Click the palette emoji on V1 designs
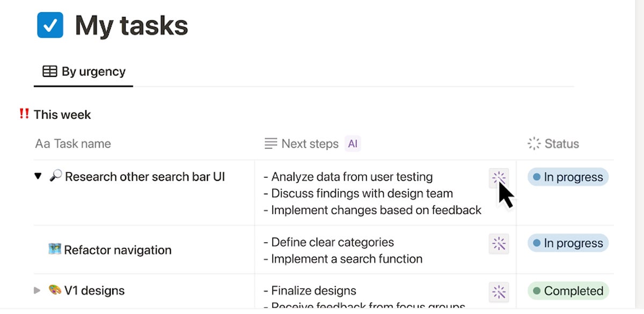This screenshot has width=644, height=314. point(55,290)
